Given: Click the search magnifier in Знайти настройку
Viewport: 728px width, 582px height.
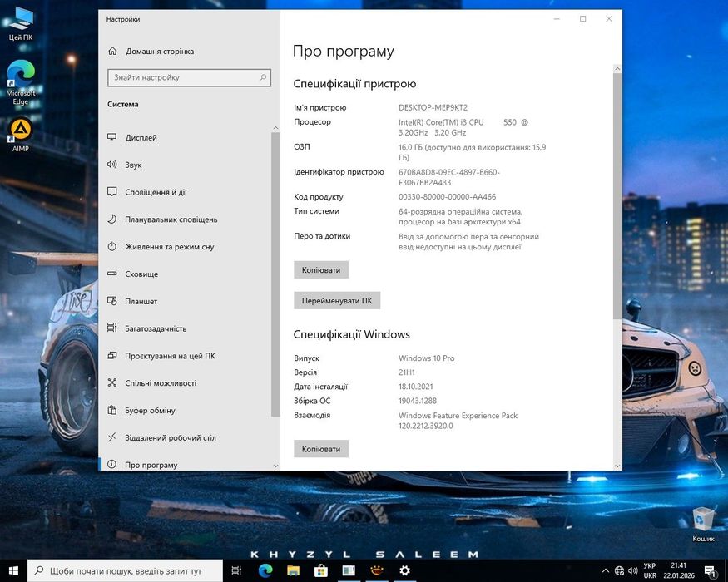Looking at the screenshot, I should [263, 77].
